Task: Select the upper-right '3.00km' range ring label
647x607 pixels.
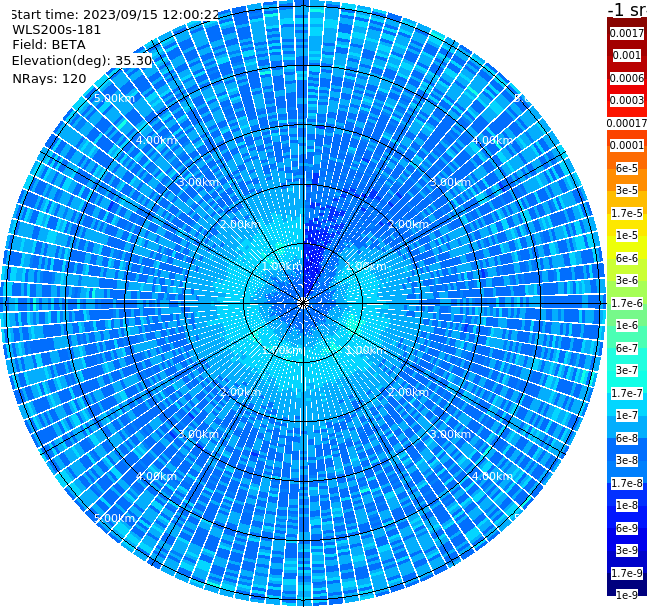Action: [450, 182]
